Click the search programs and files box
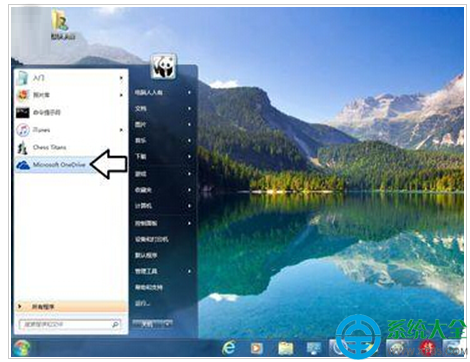Image resolution: width=470 pixels, height=362 pixels. [69, 324]
